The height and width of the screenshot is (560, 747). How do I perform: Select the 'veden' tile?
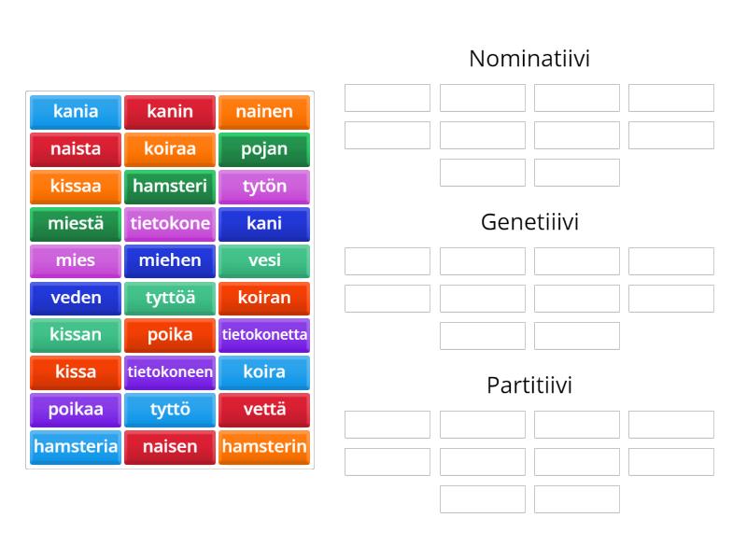(75, 298)
